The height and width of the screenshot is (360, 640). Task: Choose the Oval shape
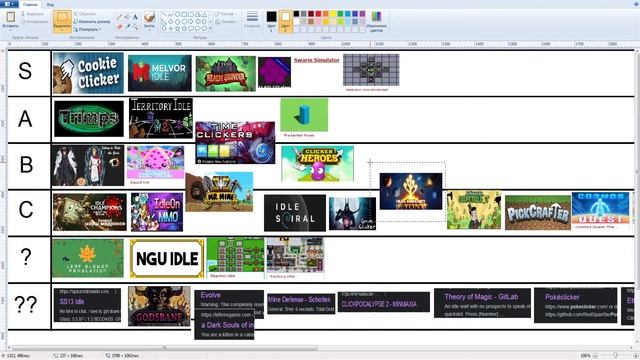coord(178,14)
